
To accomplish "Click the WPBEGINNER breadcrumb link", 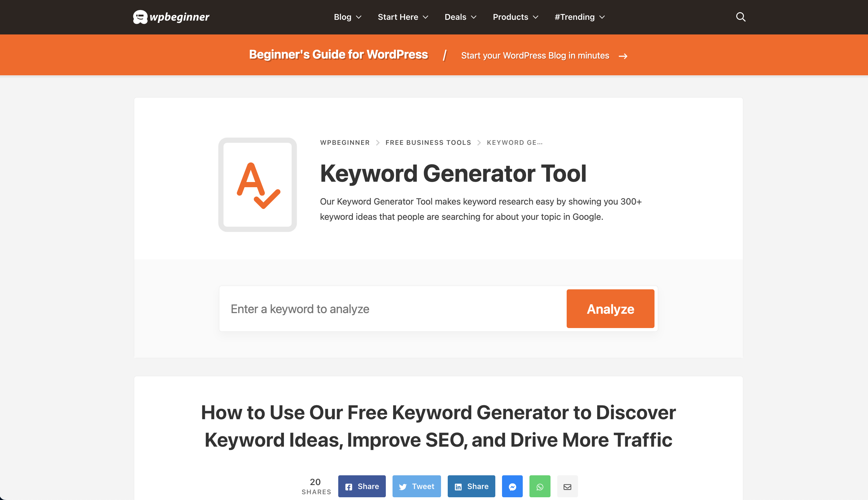I will pyautogui.click(x=345, y=142).
